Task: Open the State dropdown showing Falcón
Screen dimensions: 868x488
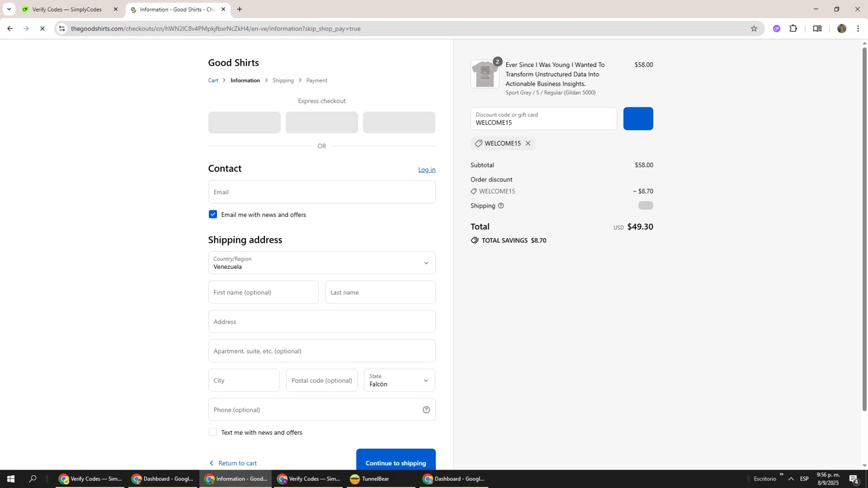Action: 399,380
